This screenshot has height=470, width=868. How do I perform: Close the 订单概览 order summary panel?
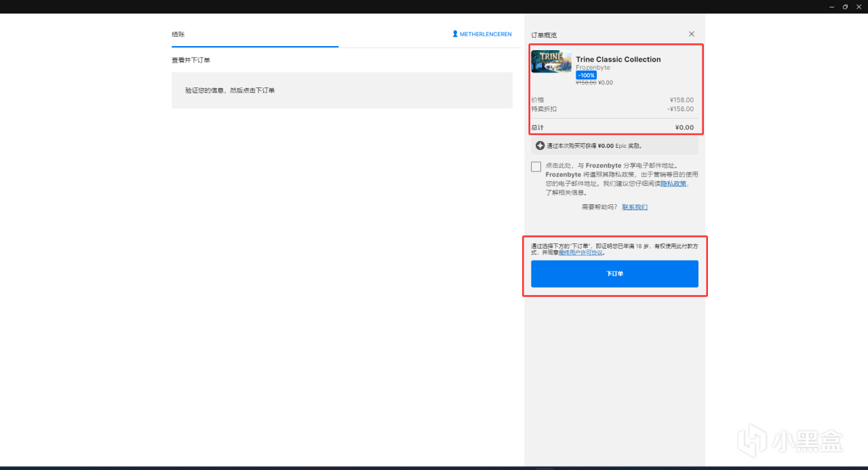click(692, 34)
